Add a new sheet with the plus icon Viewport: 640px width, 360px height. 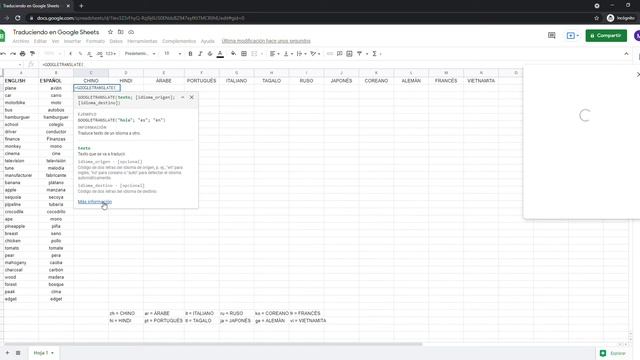(x=7, y=353)
